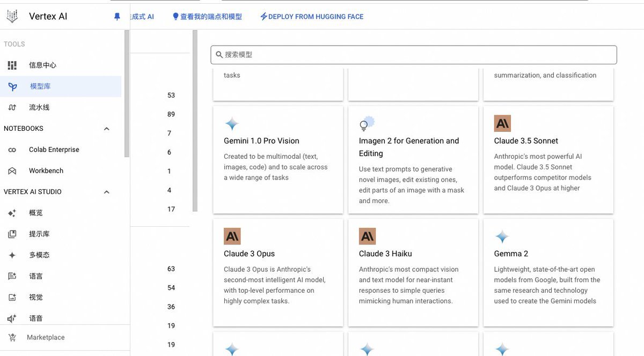Click the Workbench icon
The image size is (644, 356).
(x=12, y=171)
